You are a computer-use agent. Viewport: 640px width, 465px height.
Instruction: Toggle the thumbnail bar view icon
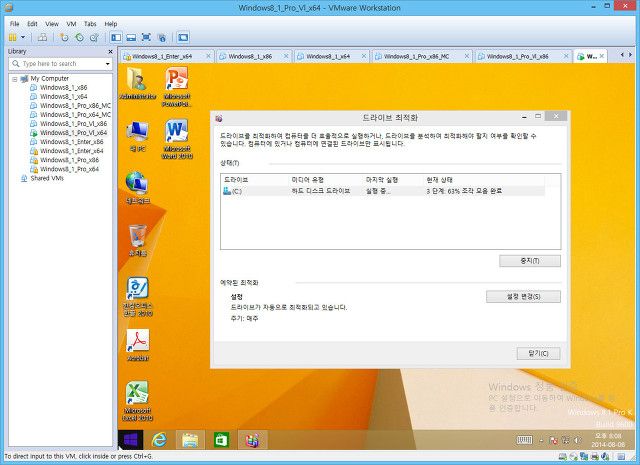(x=131, y=38)
